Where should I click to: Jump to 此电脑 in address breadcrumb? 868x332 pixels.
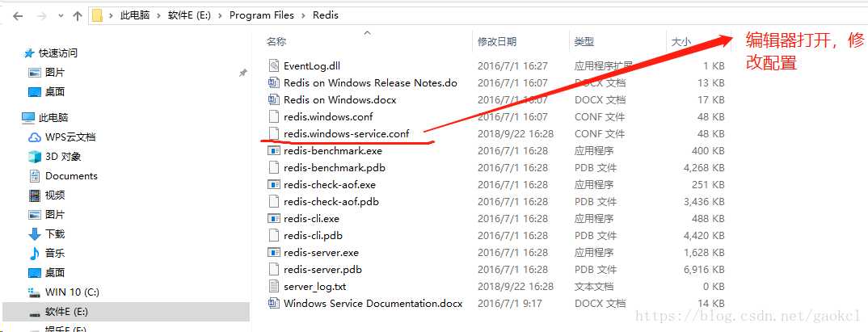pyautogui.click(x=135, y=15)
